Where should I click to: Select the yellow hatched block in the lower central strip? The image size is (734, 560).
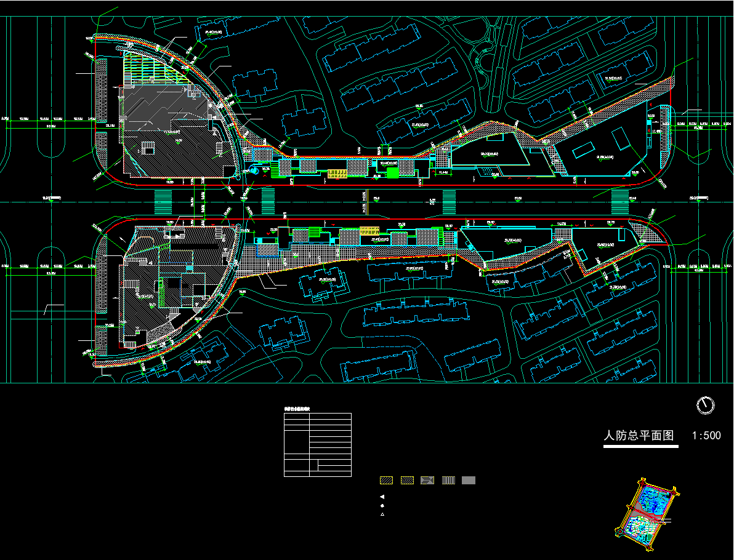(369, 231)
